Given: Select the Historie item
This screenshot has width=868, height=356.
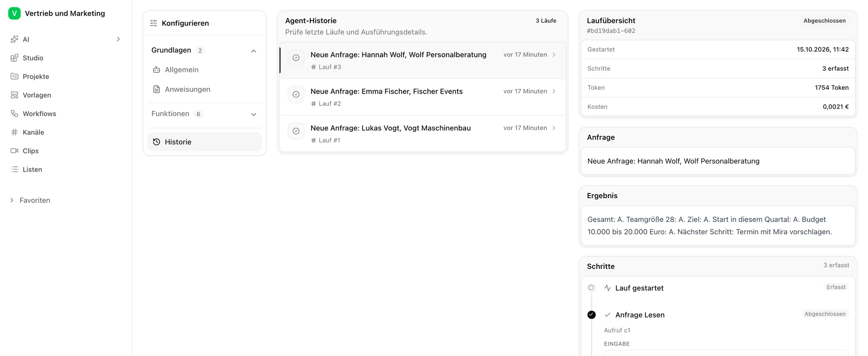Looking at the screenshot, I should [204, 142].
